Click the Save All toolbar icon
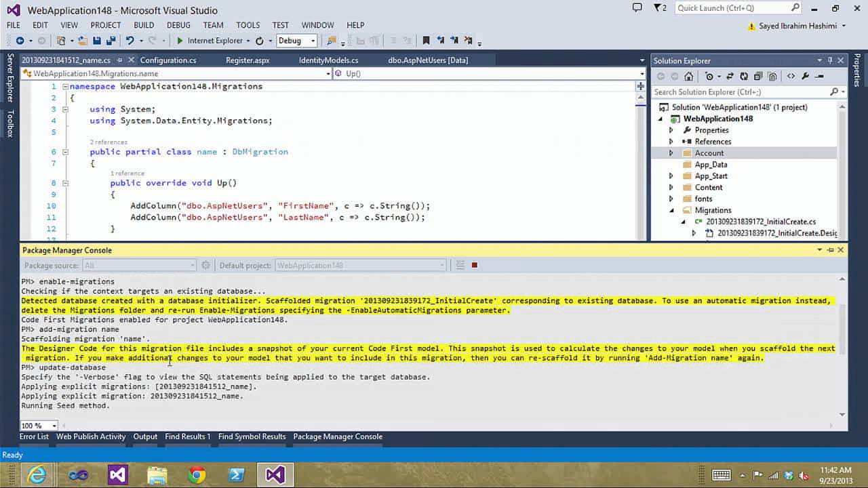The image size is (868, 488). point(111,41)
